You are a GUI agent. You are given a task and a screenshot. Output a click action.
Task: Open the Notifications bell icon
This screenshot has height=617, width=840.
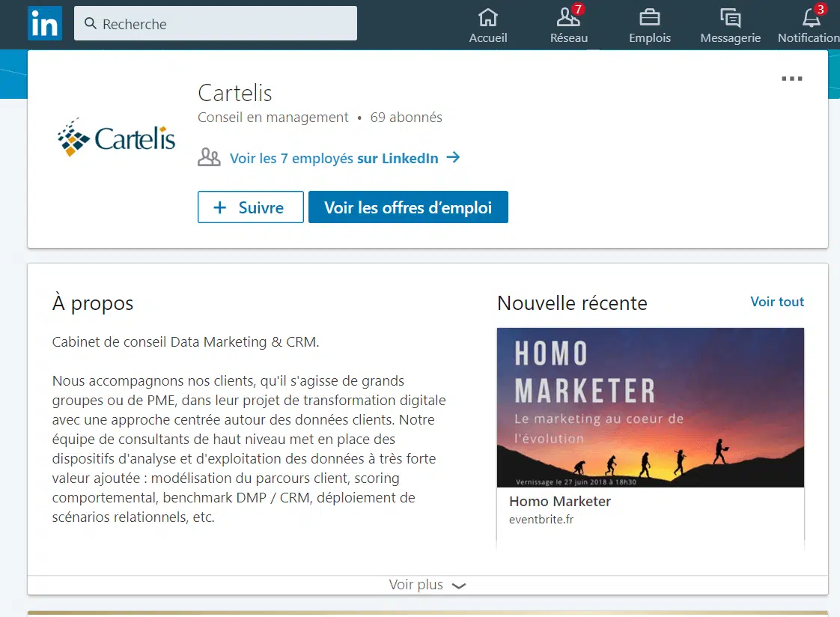coord(811,17)
